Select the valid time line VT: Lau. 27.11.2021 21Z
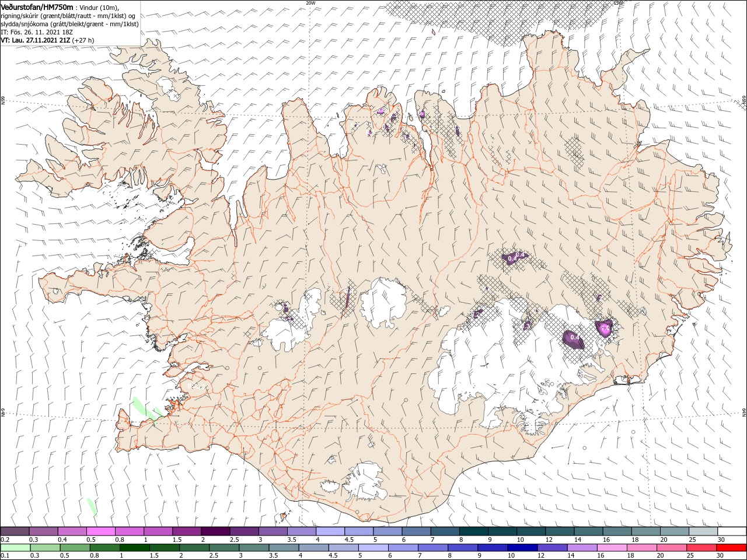 point(36,40)
